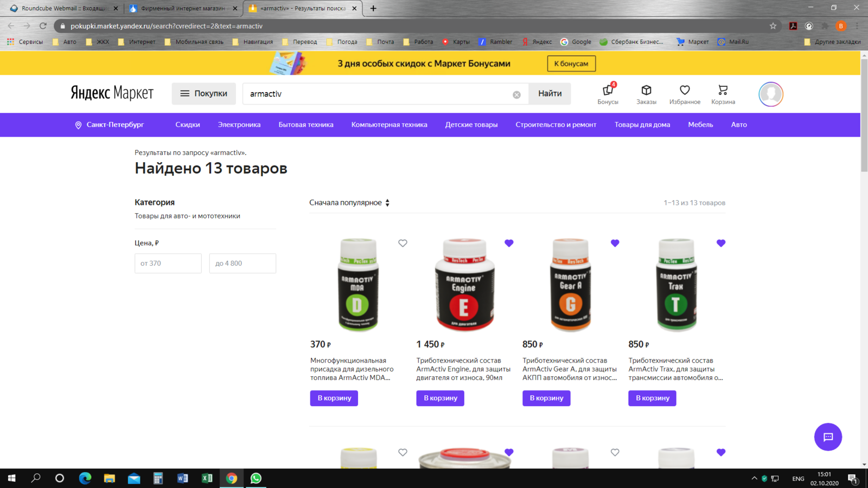Open a new browser tab
Screen dimensions: 868x488
tap(373, 8)
